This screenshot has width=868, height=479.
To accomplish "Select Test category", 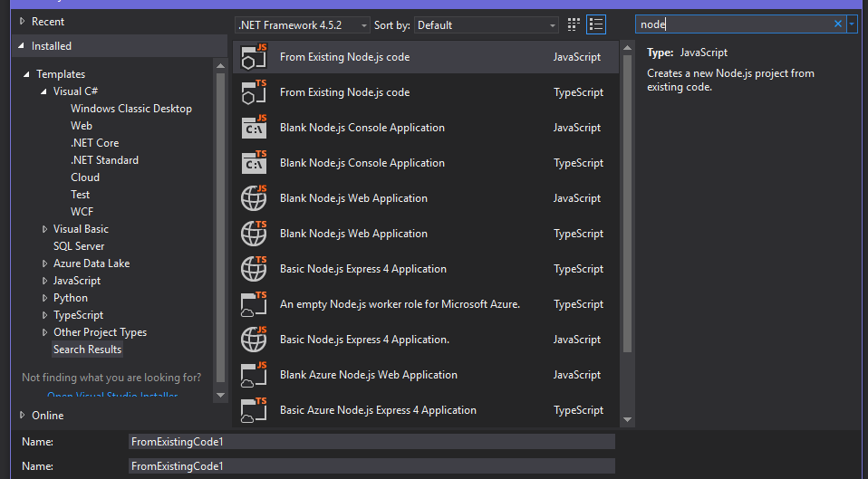I will pyautogui.click(x=81, y=194).
